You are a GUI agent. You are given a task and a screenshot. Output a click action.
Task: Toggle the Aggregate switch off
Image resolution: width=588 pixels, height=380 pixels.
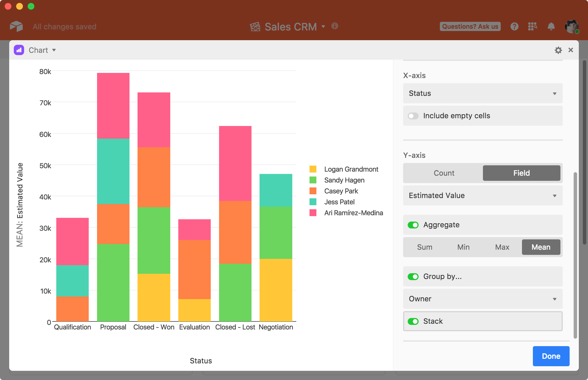[413, 225]
